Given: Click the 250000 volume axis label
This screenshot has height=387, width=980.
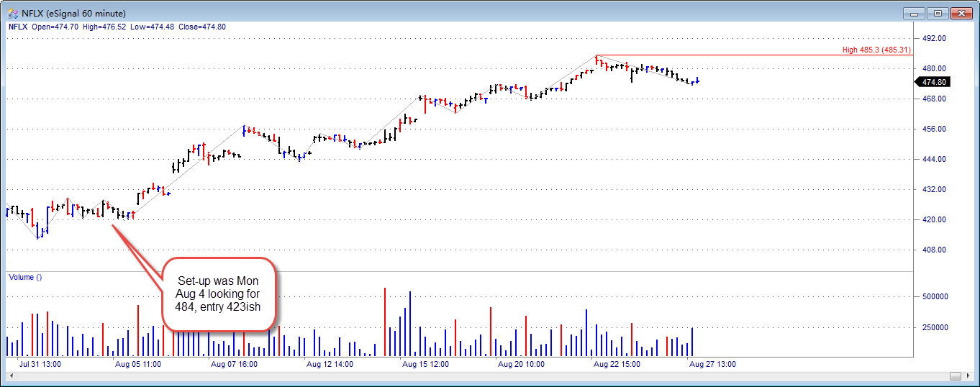Looking at the screenshot, I should (x=935, y=327).
